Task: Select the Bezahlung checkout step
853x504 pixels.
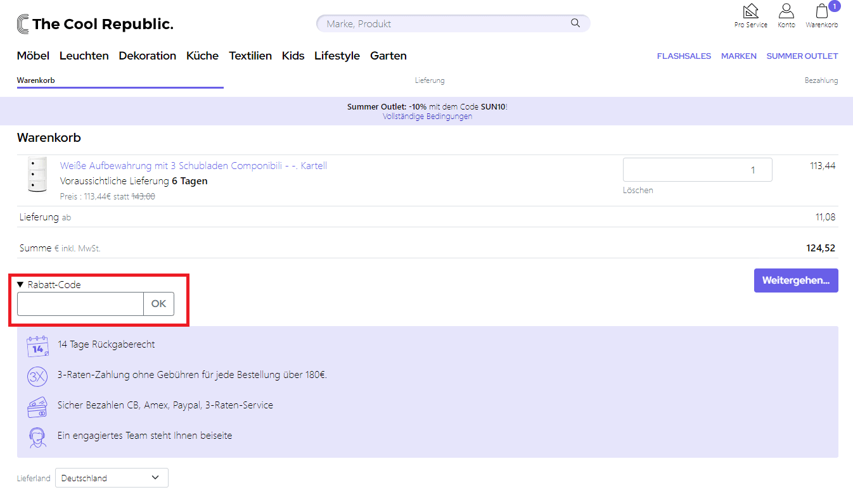Action: click(x=821, y=80)
